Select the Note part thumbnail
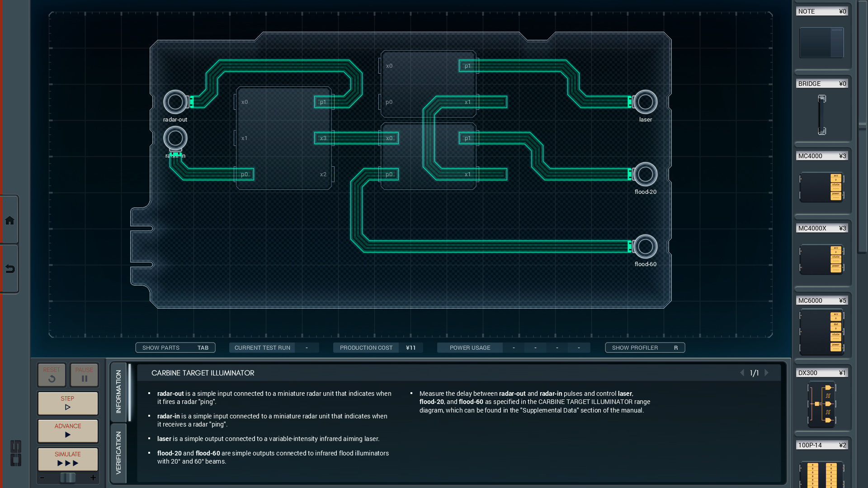The width and height of the screenshot is (868, 488). 821,42
